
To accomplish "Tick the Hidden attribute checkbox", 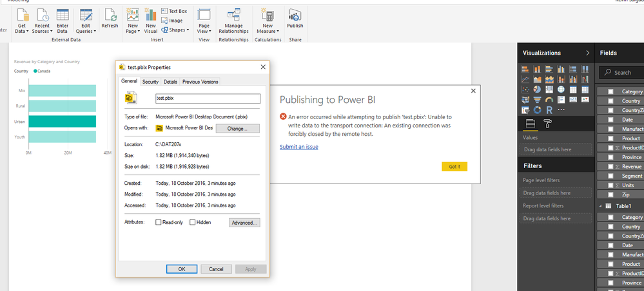I will (192, 223).
